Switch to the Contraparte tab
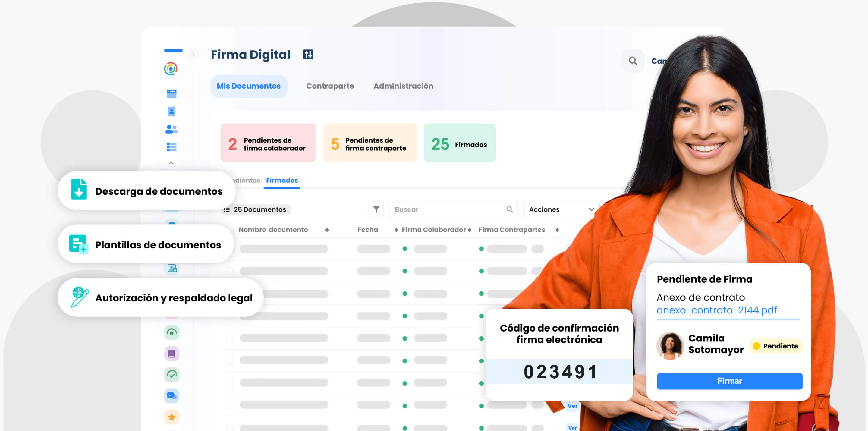Viewport: 868px width, 431px height. (330, 86)
